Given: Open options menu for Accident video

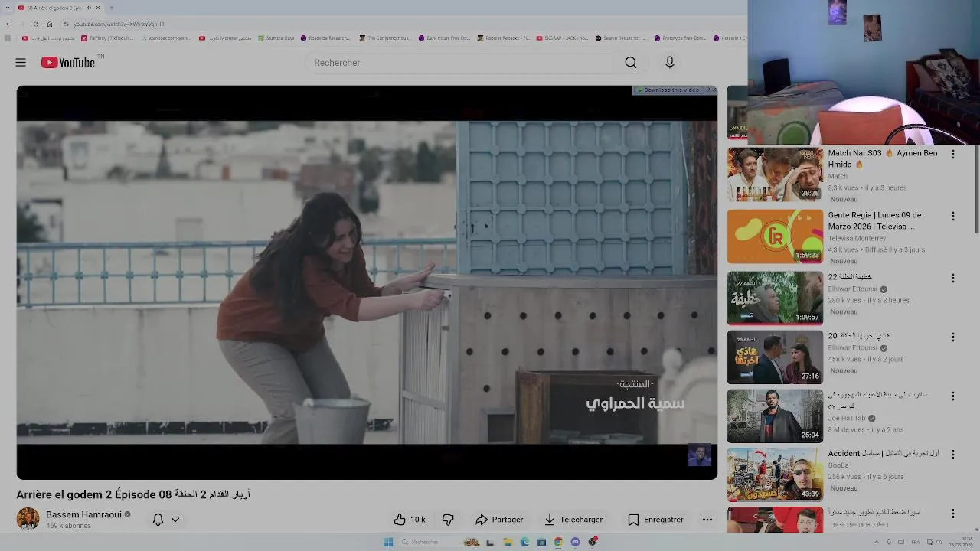Looking at the screenshot, I should tap(953, 455).
